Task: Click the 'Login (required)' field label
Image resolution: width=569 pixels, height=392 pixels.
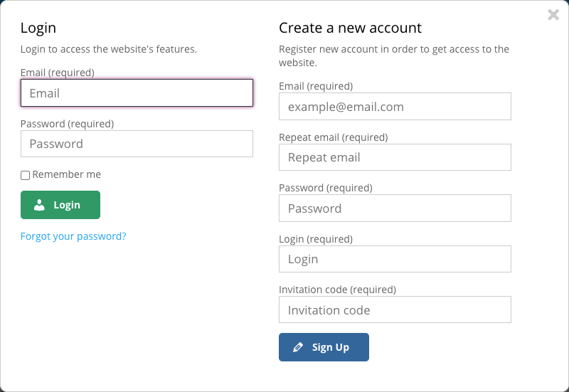Action: 316,239
